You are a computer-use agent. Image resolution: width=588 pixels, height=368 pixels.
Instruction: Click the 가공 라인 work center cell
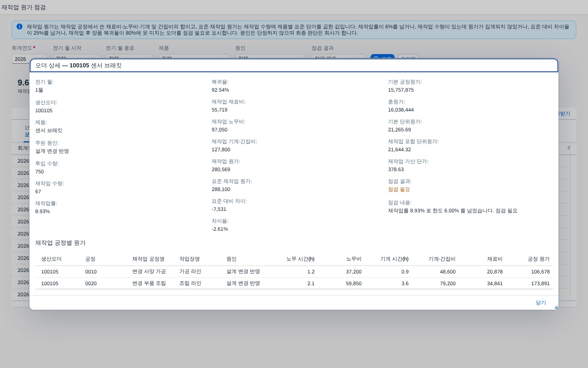[190, 272]
